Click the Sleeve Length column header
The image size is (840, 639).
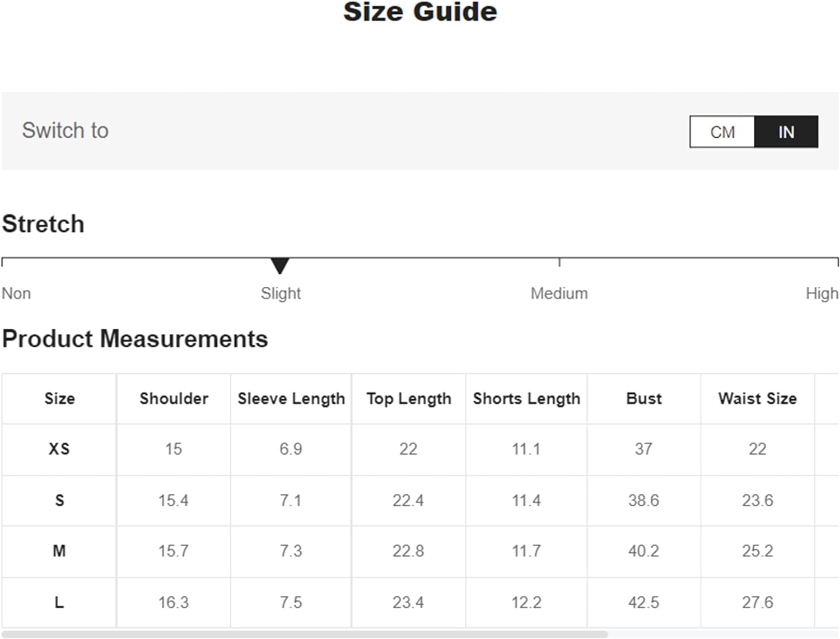pyautogui.click(x=291, y=399)
